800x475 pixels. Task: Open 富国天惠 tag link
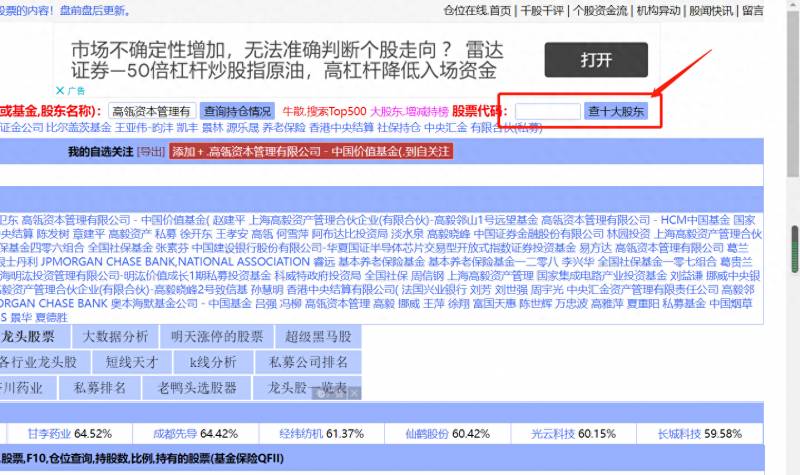[x=494, y=303]
